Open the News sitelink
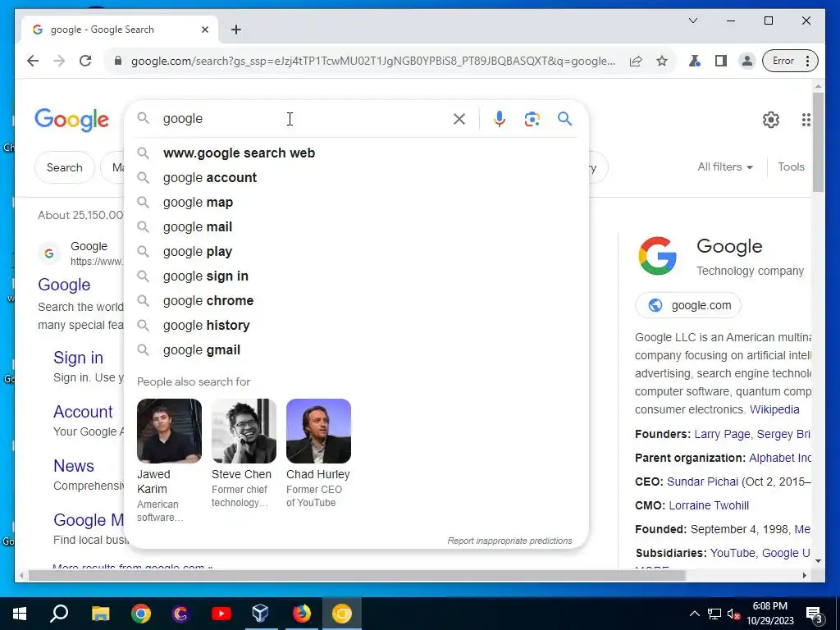Image resolution: width=840 pixels, height=630 pixels. (x=73, y=466)
